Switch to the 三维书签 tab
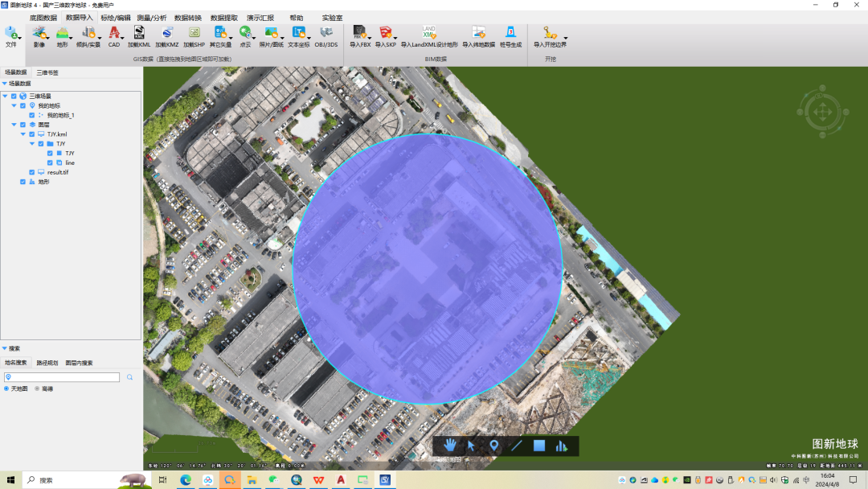 (47, 72)
